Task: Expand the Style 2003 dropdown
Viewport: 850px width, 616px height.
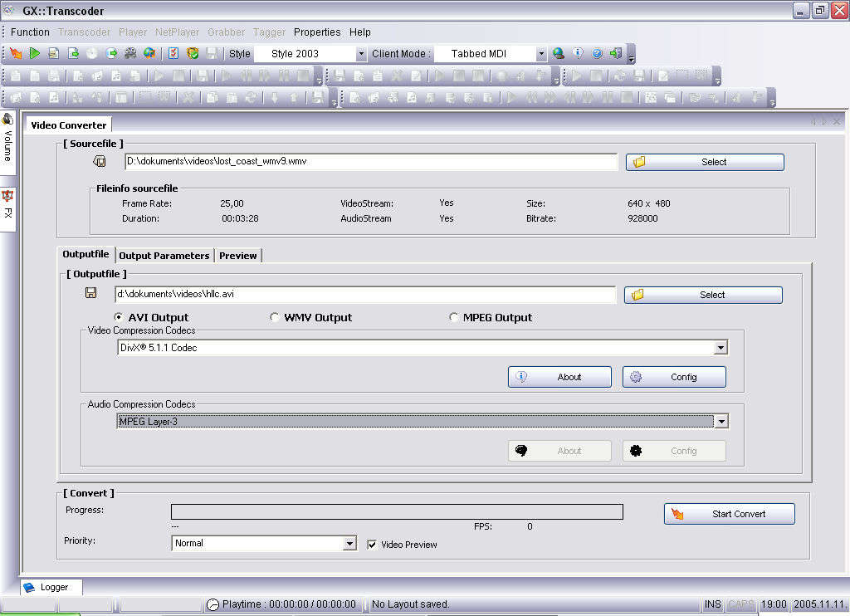Action: tap(360, 54)
